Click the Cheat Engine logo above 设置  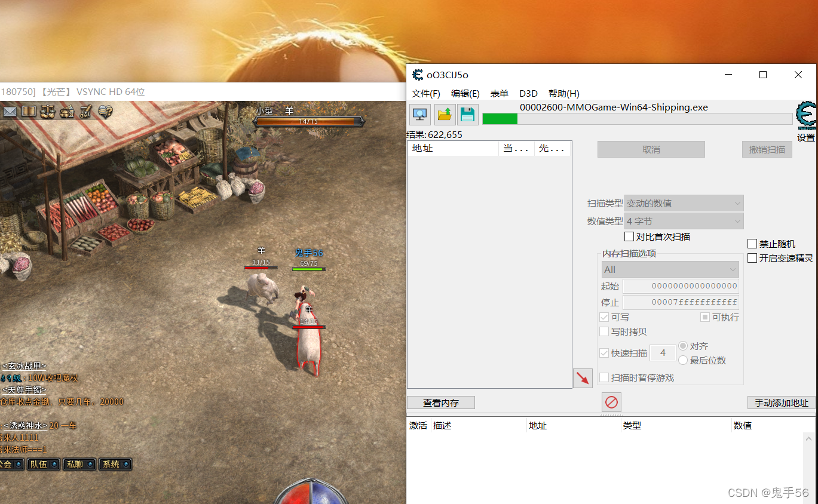pos(807,115)
